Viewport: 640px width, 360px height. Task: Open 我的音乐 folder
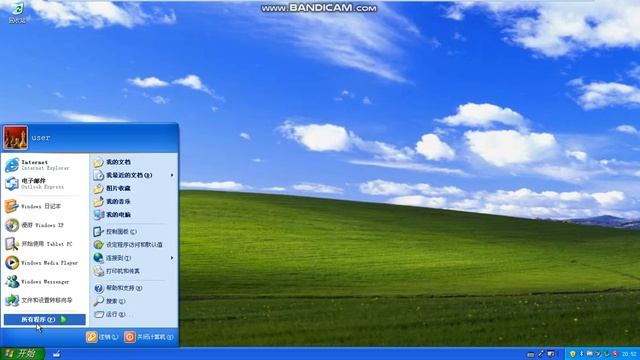click(x=134, y=201)
